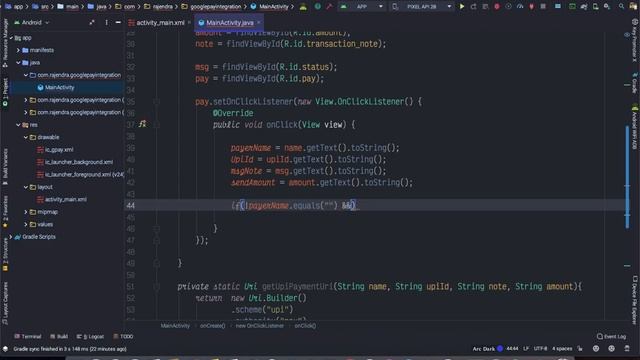
Task: Click the red Debug app bug icon
Action: point(497,7)
